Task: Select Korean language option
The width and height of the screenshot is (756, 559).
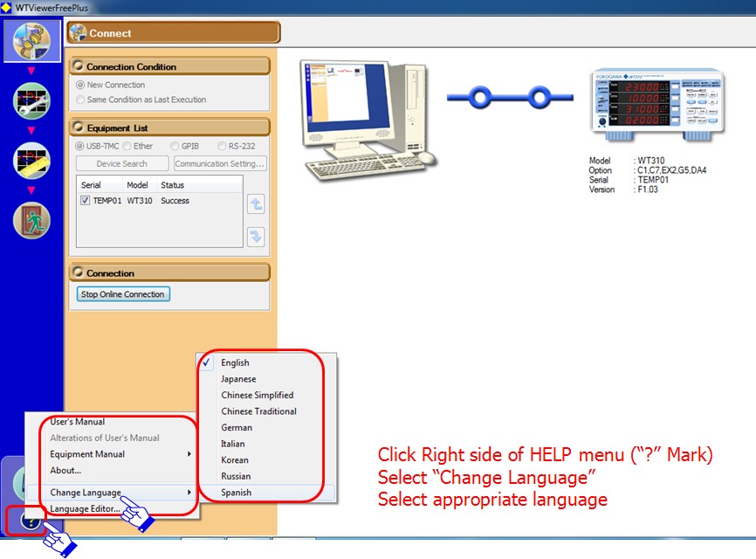Action: 266,460
